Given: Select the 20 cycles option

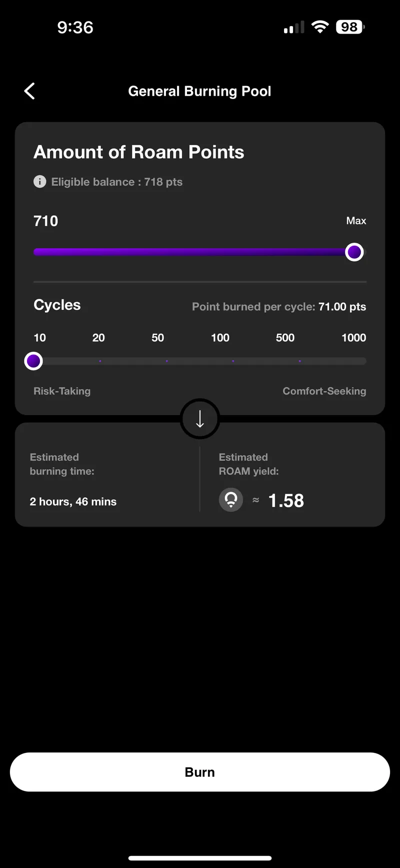Looking at the screenshot, I should (x=100, y=361).
